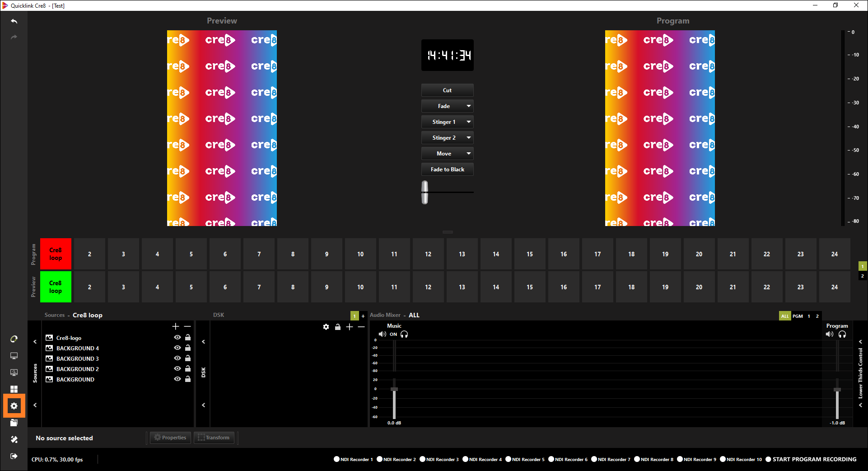Mute the Program audio speaker icon
Screen dimensions: 868x471
pos(829,334)
